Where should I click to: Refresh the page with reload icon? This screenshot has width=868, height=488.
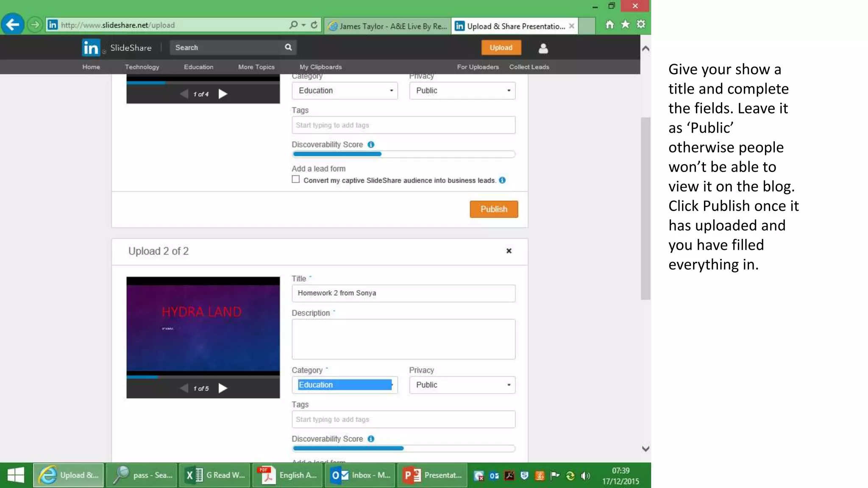pos(314,25)
